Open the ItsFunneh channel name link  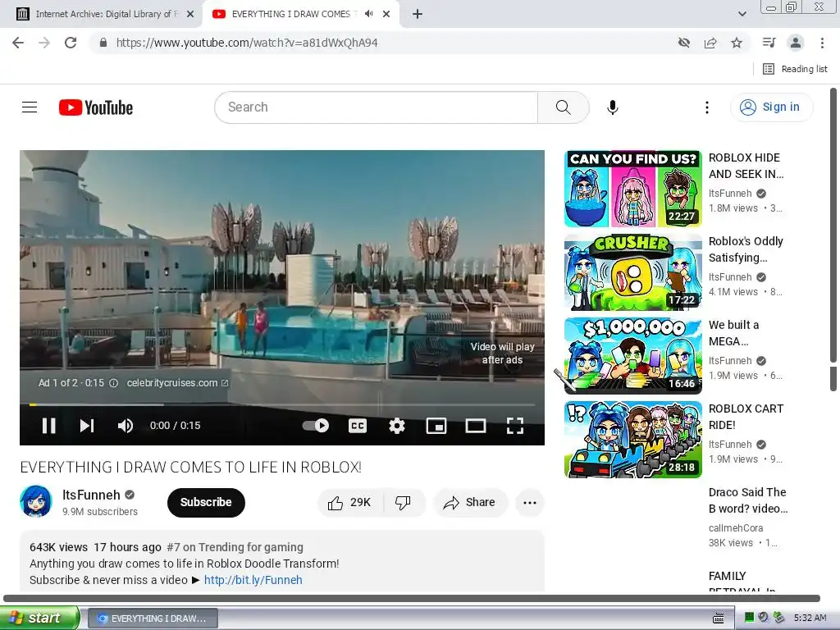click(91, 495)
